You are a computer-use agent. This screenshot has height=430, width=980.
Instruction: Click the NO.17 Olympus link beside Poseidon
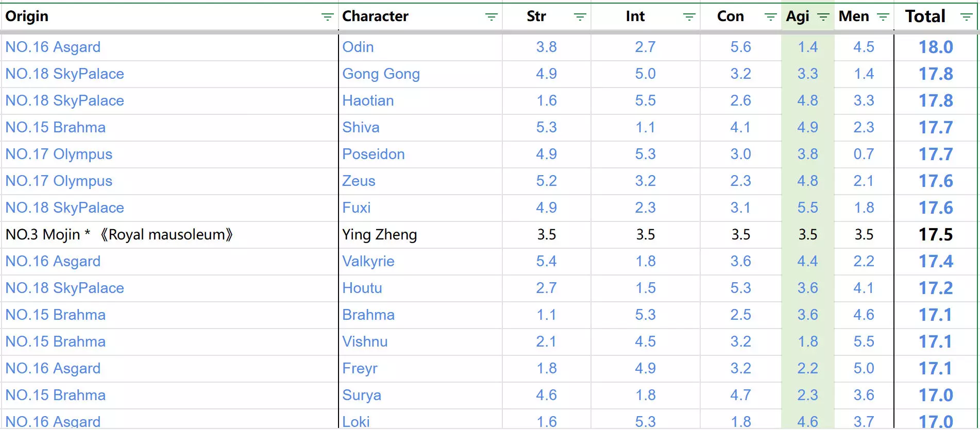[x=59, y=154]
